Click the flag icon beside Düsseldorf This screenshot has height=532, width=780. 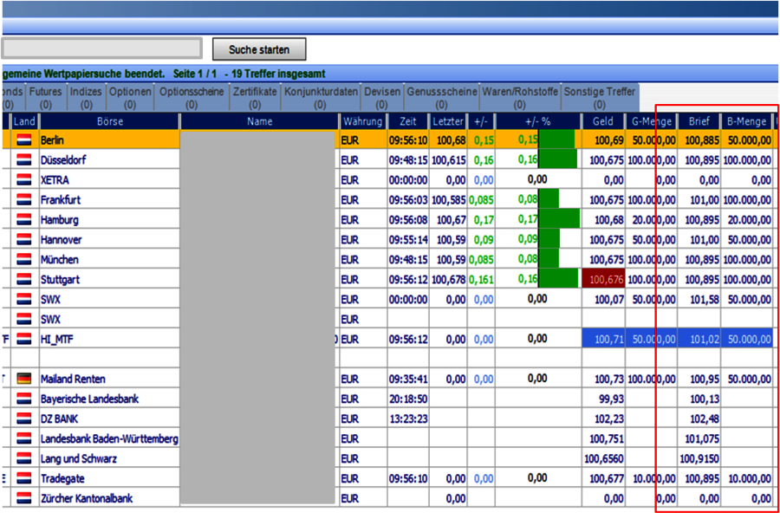click(24, 160)
